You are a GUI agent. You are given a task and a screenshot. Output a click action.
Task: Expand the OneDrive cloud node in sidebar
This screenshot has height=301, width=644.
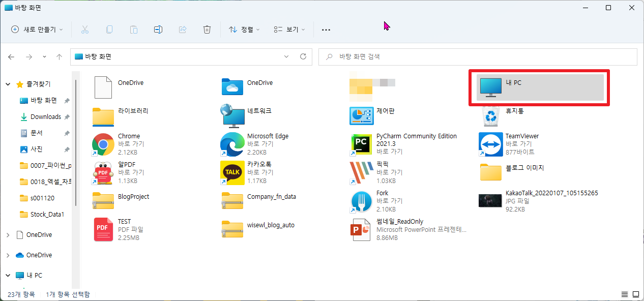[x=8, y=255]
